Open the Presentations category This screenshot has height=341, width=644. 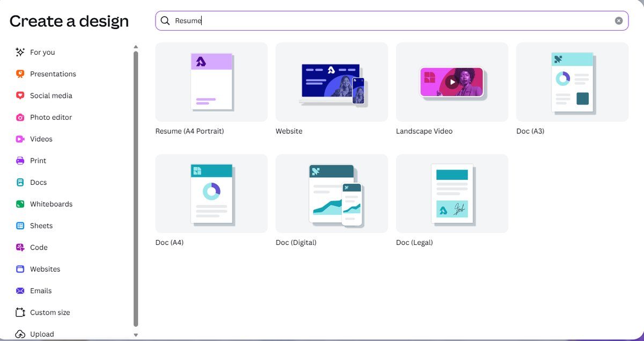(53, 74)
